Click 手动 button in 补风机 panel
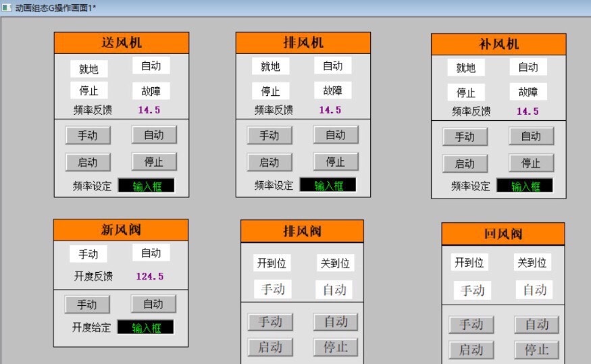The image size is (591, 364). click(x=465, y=136)
